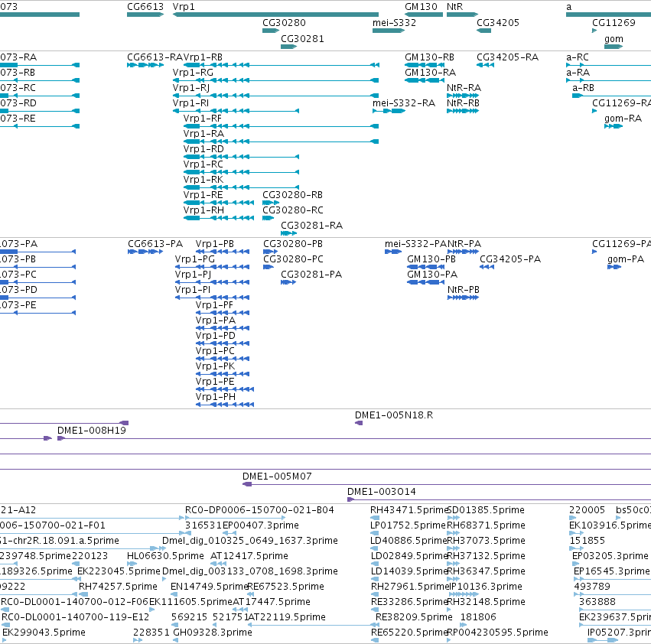This screenshot has height=644, width=651.
Task: Click protein NtR-PB
Action: tap(463, 298)
